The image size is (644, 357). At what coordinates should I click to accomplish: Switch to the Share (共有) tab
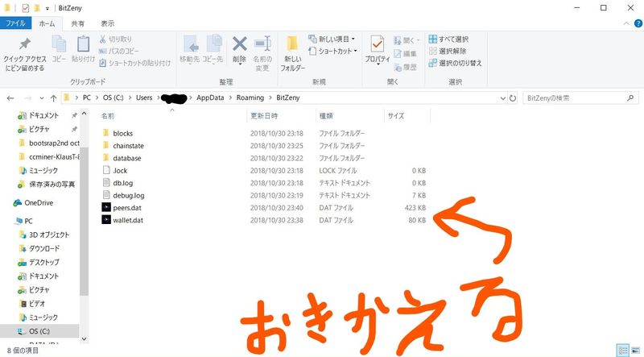click(77, 23)
